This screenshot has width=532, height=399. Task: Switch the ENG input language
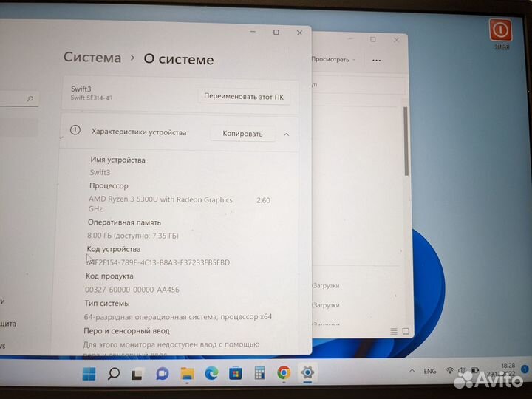[x=429, y=371]
